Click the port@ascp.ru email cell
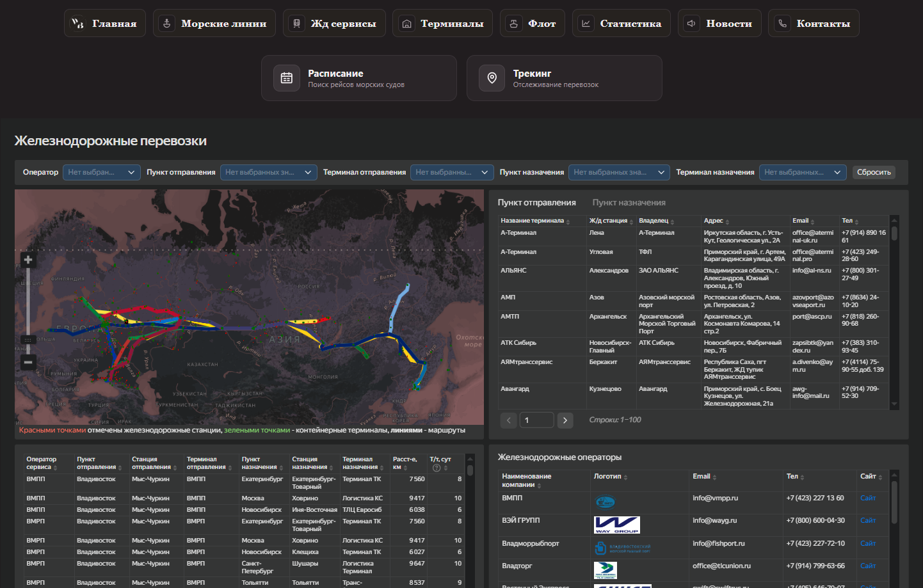923x588 pixels. [812, 317]
